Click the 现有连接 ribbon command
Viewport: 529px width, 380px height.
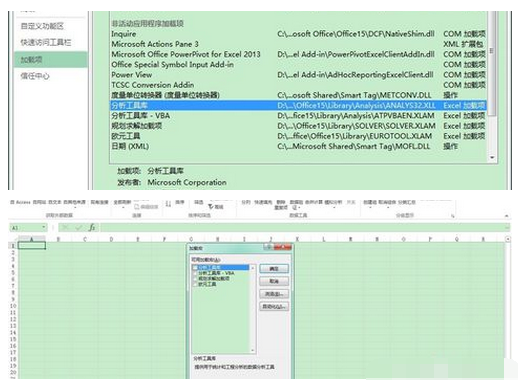(100, 202)
